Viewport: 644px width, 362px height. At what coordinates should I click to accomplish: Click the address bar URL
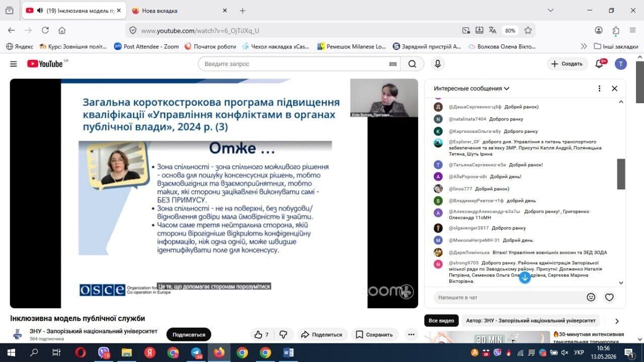point(200,31)
